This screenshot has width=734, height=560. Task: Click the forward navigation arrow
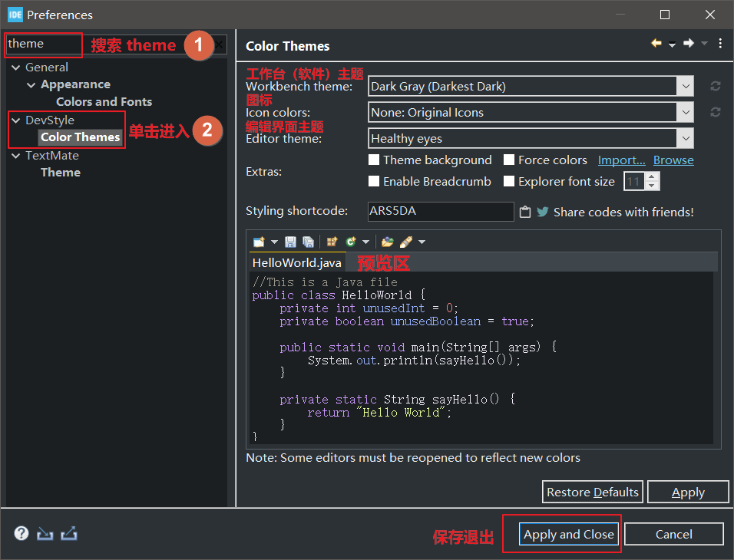(688, 44)
